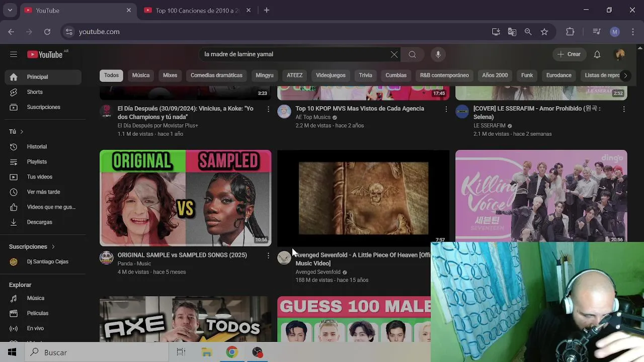Select the Mixes filter chip
Viewport: 644px width, 362px height.
[x=170, y=75]
